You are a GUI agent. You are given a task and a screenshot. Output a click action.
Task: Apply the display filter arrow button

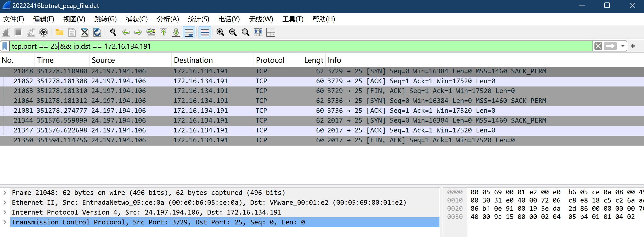610,46
